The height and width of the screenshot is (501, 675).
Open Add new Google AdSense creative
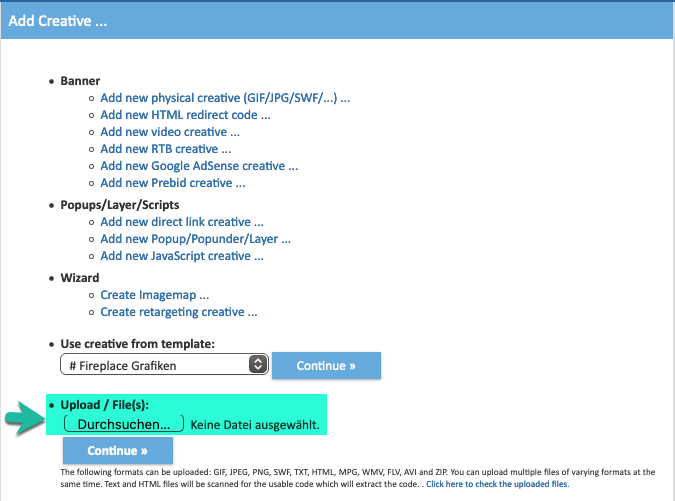(x=199, y=166)
